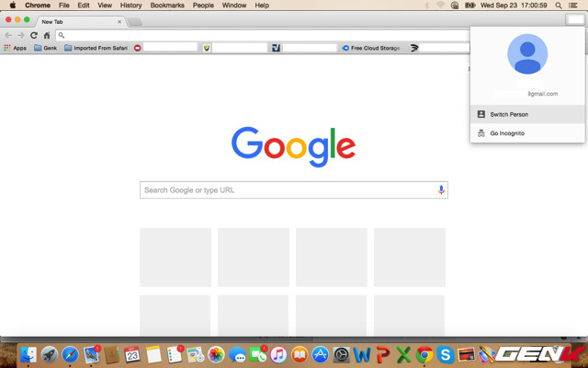Screen dimensions: 588x368
Task: Open Skype from the dock
Action: (445, 354)
